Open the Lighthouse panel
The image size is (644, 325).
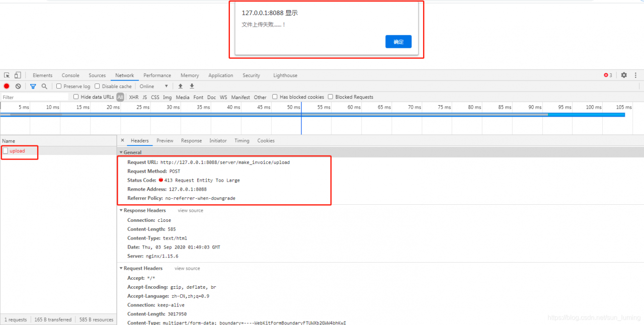(285, 75)
